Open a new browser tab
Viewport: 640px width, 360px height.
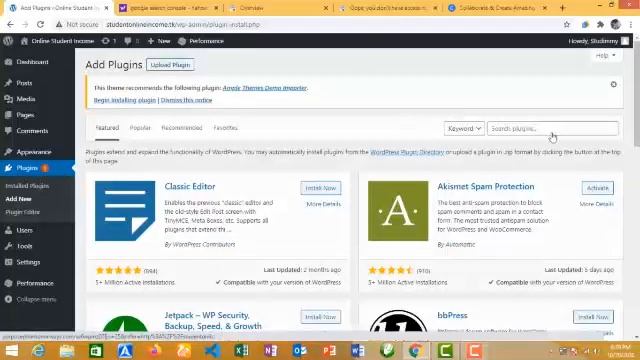click(562, 8)
